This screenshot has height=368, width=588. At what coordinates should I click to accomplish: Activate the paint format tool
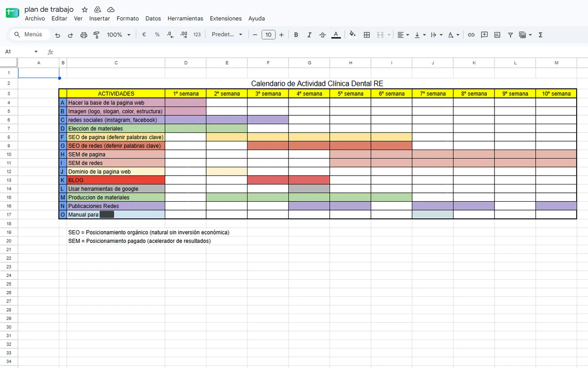(x=96, y=35)
